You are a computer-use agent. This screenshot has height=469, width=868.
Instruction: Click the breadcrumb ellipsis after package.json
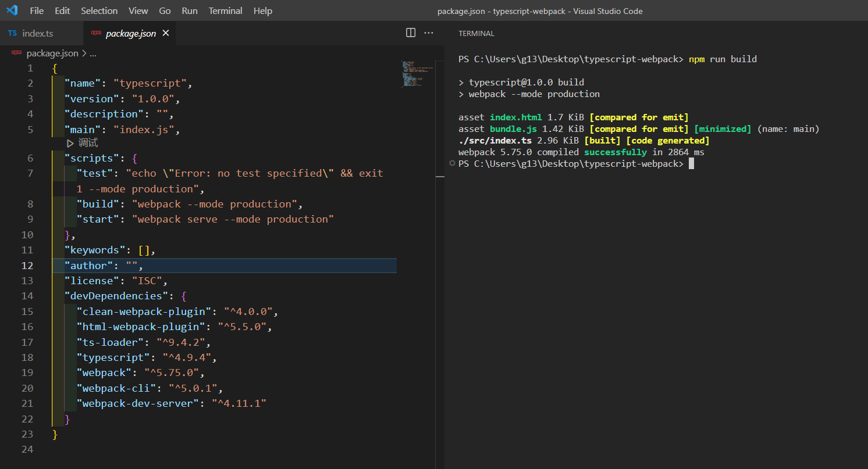[x=93, y=53]
